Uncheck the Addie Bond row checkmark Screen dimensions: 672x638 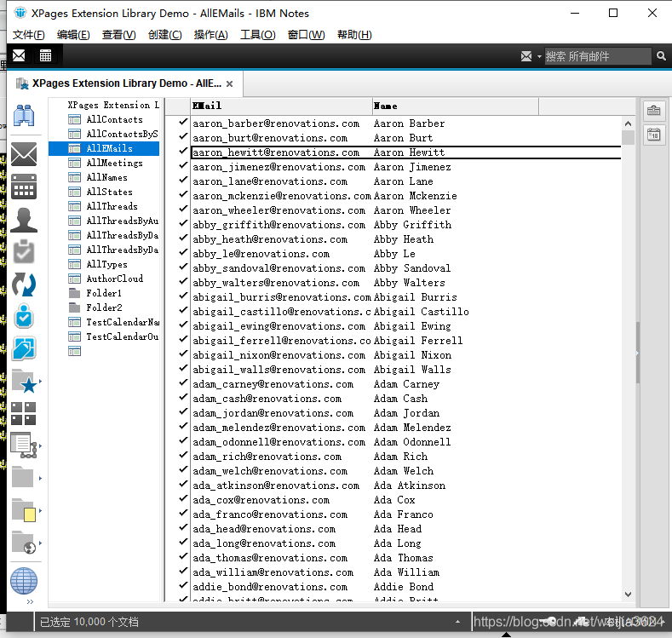pyautogui.click(x=183, y=585)
